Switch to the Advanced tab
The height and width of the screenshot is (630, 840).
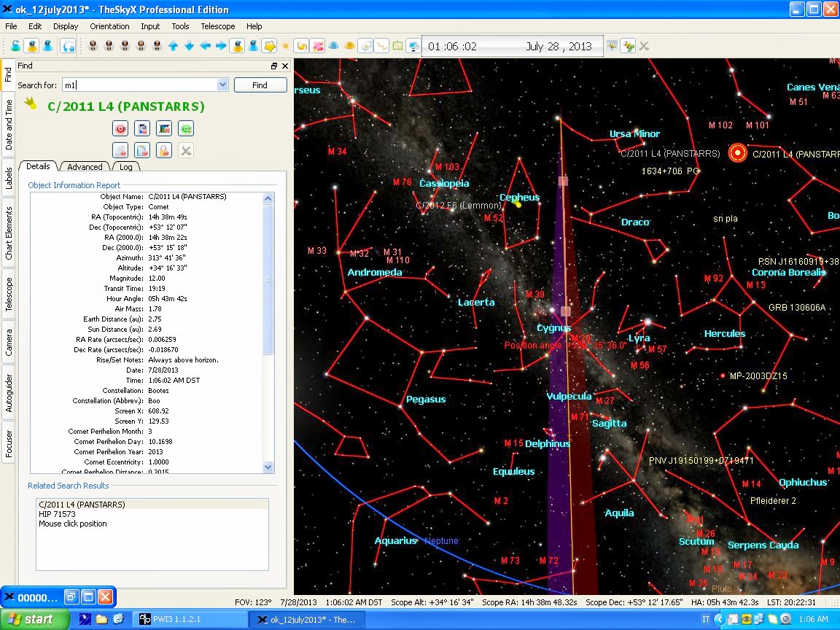(85, 167)
